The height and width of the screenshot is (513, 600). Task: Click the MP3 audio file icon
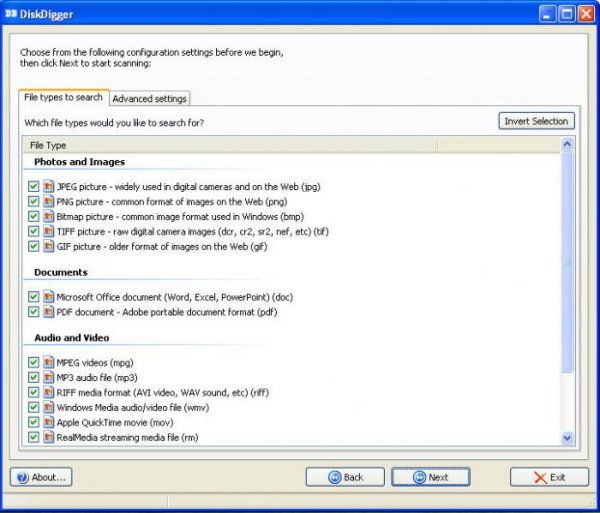coord(48,377)
